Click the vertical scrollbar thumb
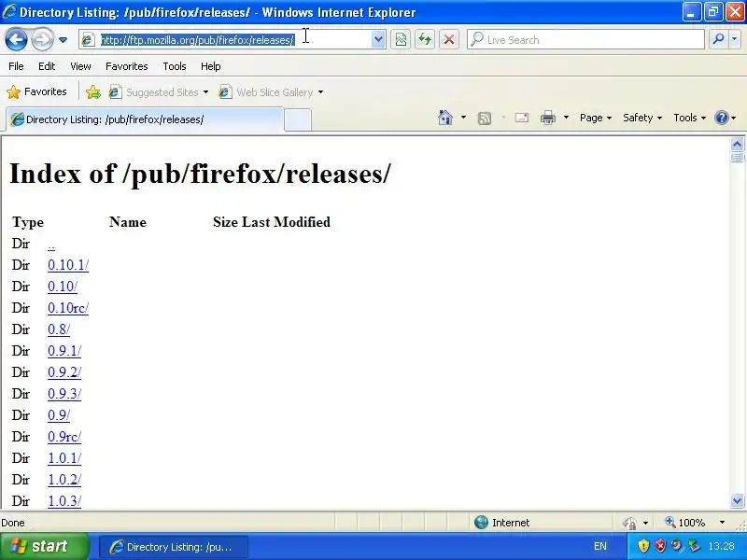This screenshot has height=560, width=747. coord(737,157)
